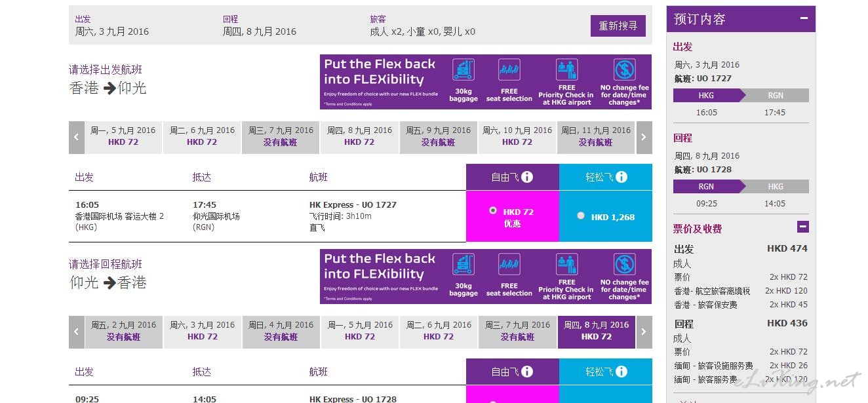Select return date 周六, 3 九月 2016

pos(202,331)
